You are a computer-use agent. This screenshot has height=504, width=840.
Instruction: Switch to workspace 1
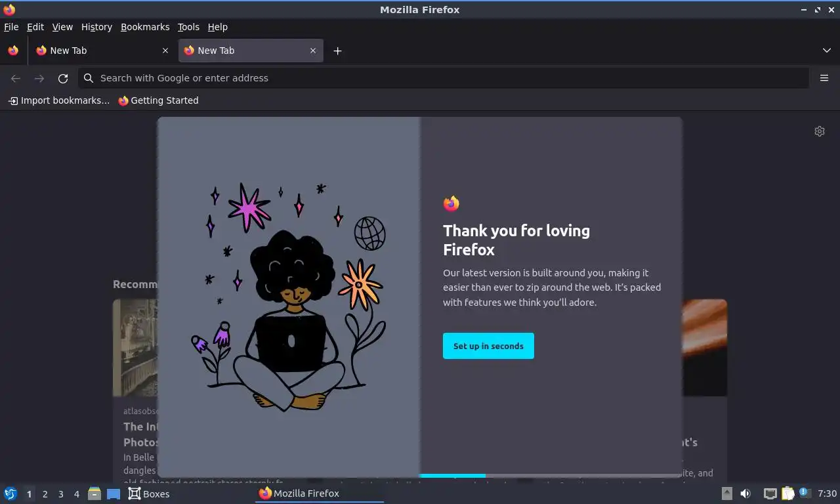[29, 494]
